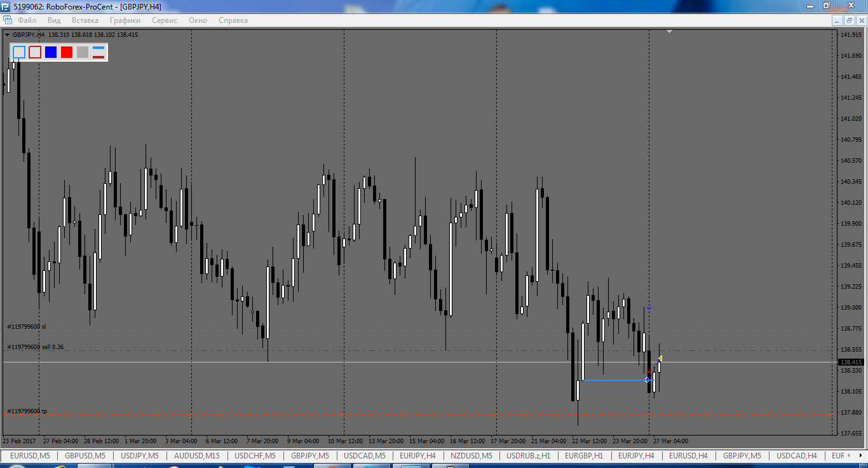The width and height of the screenshot is (868, 468).
Task: Click the MetaTrader chart icon beside Файл
Action: (x=8, y=20)
